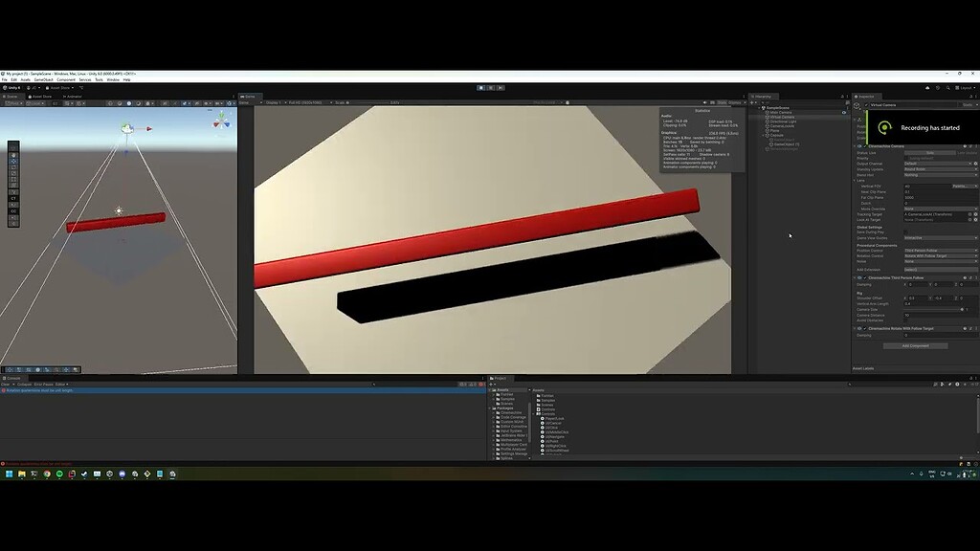Select the UI/Click input action in Assets

pyautogui.click(x=553, y=428)
